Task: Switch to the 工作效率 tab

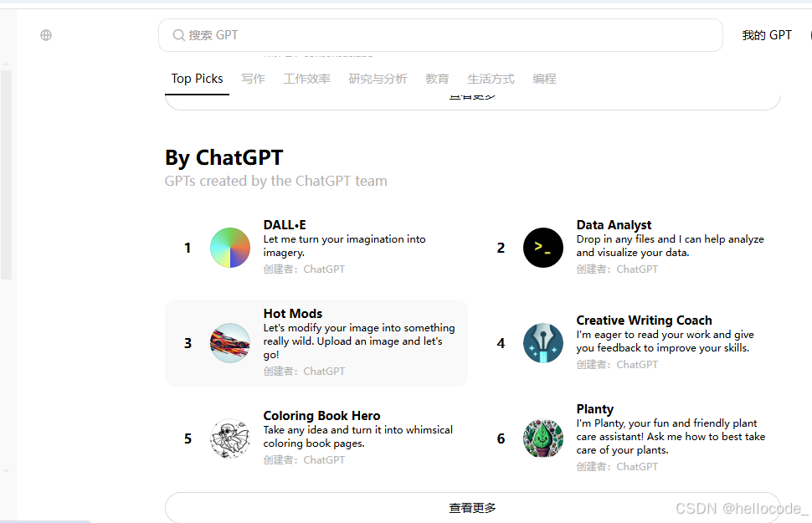Action: click(306, 79)
